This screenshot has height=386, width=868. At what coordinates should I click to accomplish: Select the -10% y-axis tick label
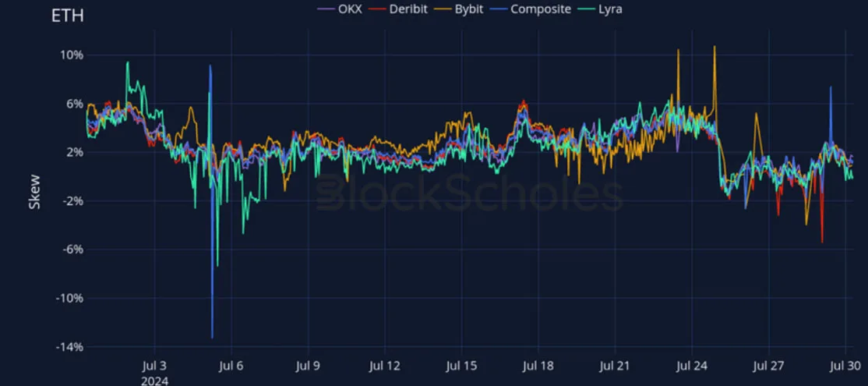click(70, 299)
